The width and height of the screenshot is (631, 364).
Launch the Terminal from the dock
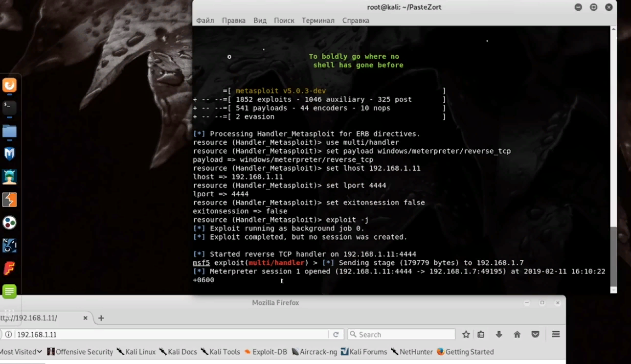pos(9,108)
